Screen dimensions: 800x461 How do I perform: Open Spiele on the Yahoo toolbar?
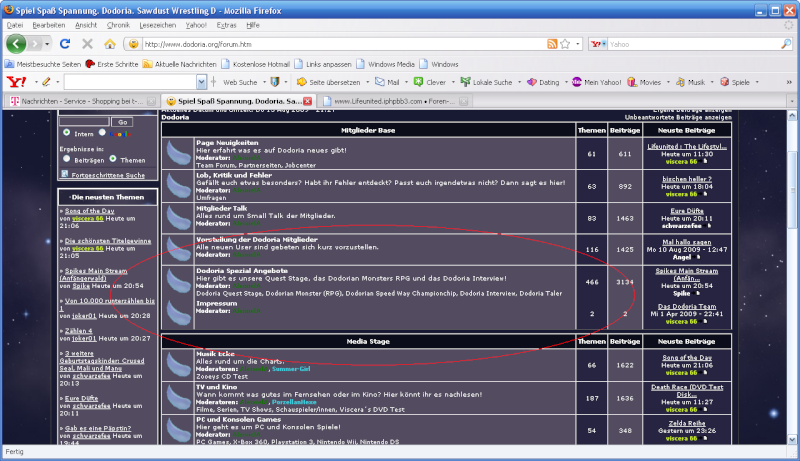[x=735, y=82]
